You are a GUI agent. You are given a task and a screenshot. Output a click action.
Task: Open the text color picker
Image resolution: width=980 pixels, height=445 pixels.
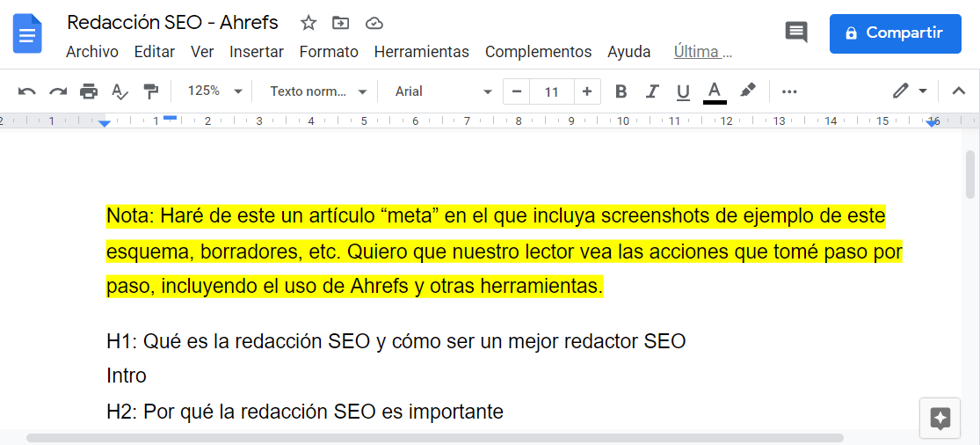point(715,91)
